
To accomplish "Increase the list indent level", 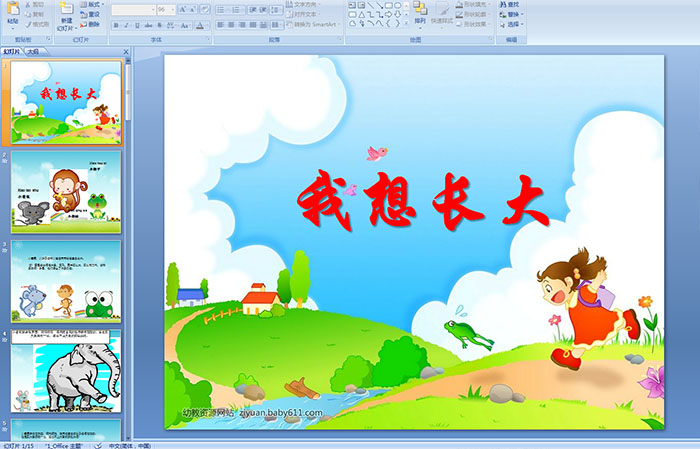I will (263, 9).
